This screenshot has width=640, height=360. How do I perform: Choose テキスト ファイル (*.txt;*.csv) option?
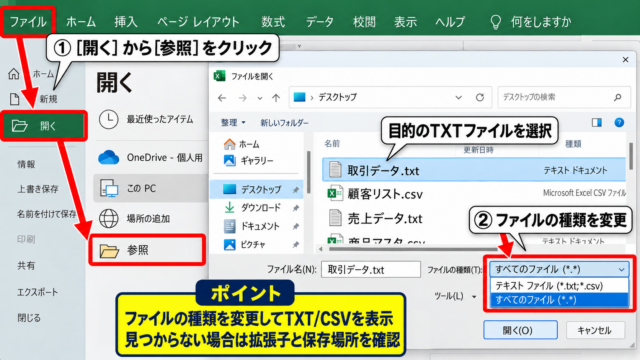click(559, 285)
